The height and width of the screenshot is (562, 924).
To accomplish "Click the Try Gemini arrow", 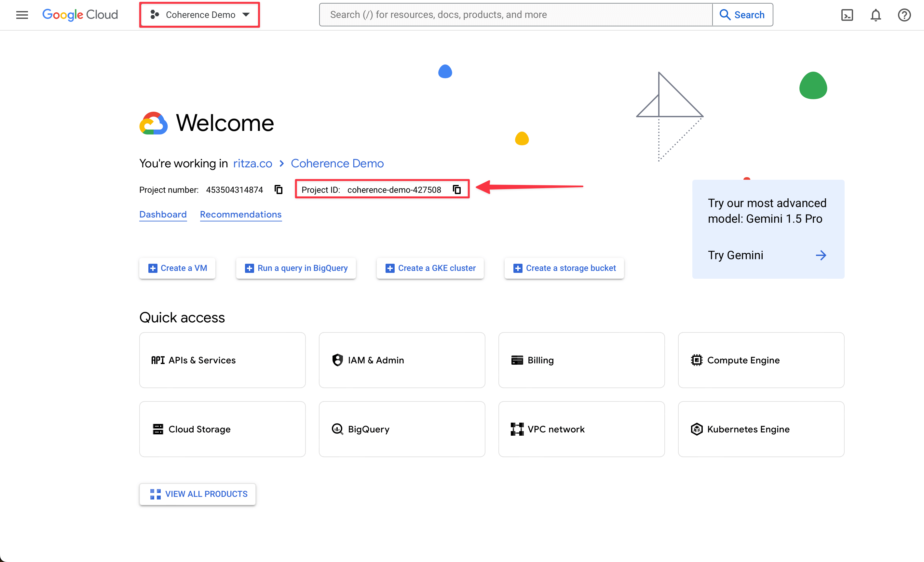I will point(821,255).
